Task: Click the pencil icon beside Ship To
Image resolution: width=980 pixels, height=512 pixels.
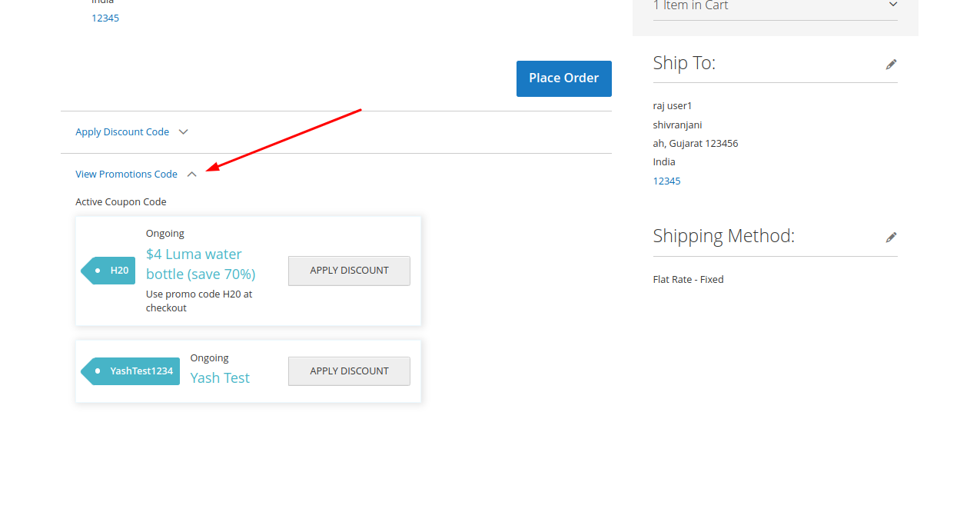Action: (891, 65)
